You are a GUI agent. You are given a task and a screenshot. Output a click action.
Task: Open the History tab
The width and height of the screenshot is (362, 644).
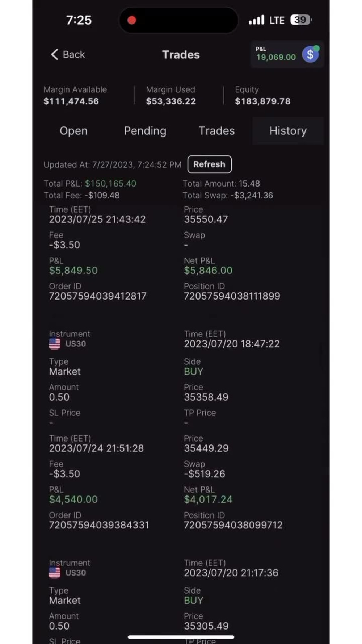click(288, 131)
